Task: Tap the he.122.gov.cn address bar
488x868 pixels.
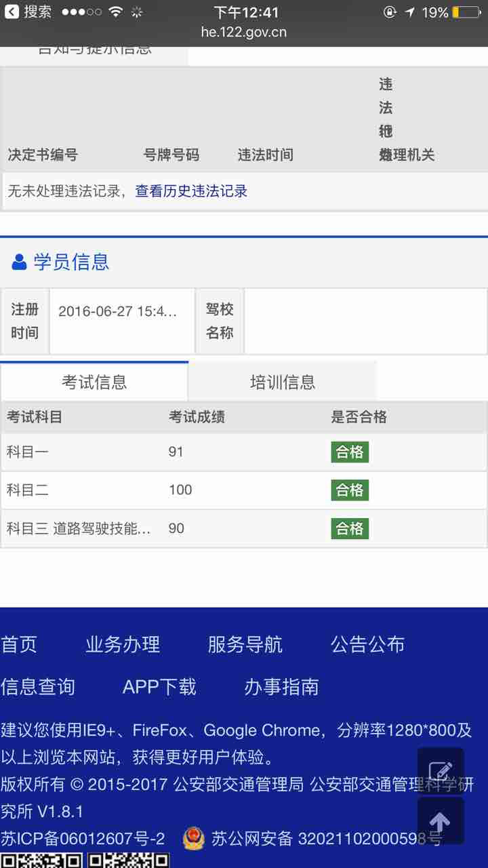Action: 244,32
